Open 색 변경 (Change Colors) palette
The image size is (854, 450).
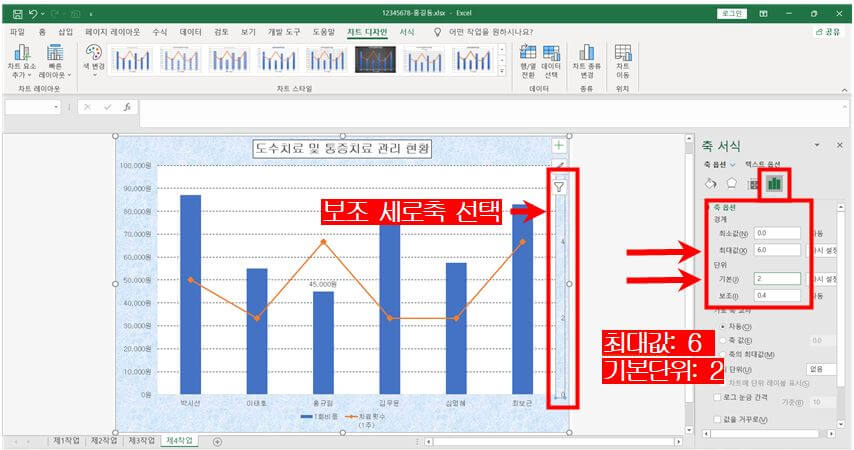coord(94,59)
